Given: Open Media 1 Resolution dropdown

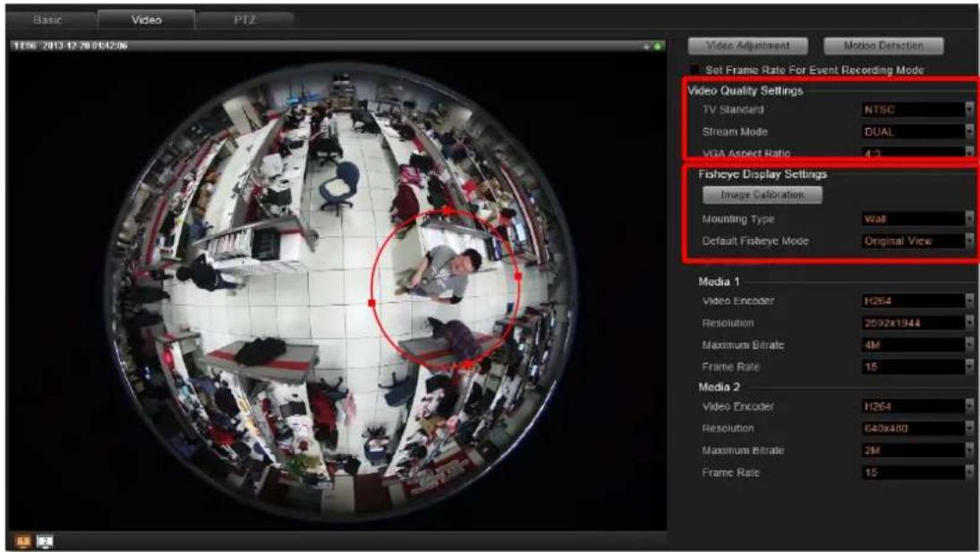Looking at the screenshot, I should tap(916, 323).
